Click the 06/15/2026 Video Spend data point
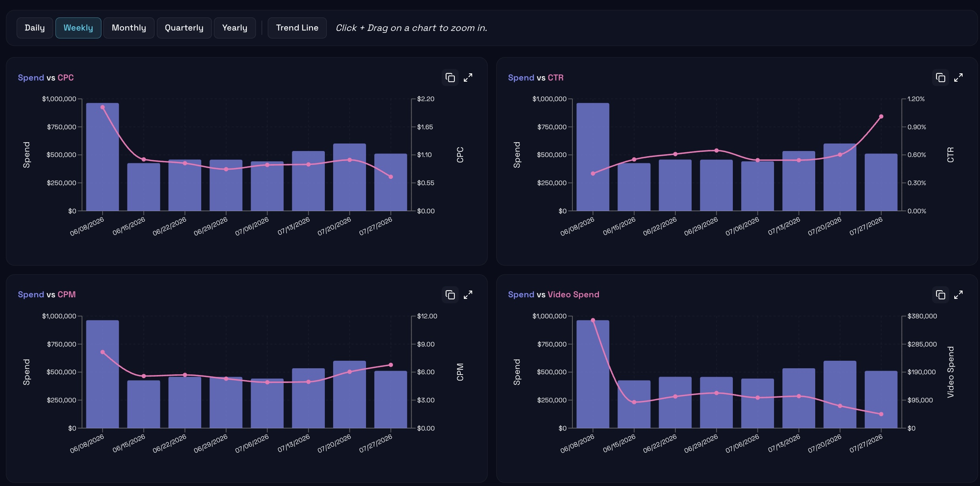The height and width of the screenshot is (486, 980). [x=634, y=402]
